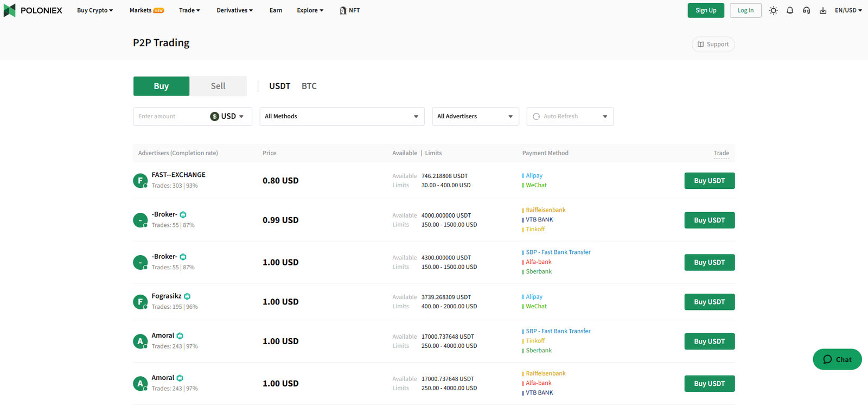Select the USDT coin tab
This screenshot has width=868, height=406.
pyautogui.click(x=279, y=86)
